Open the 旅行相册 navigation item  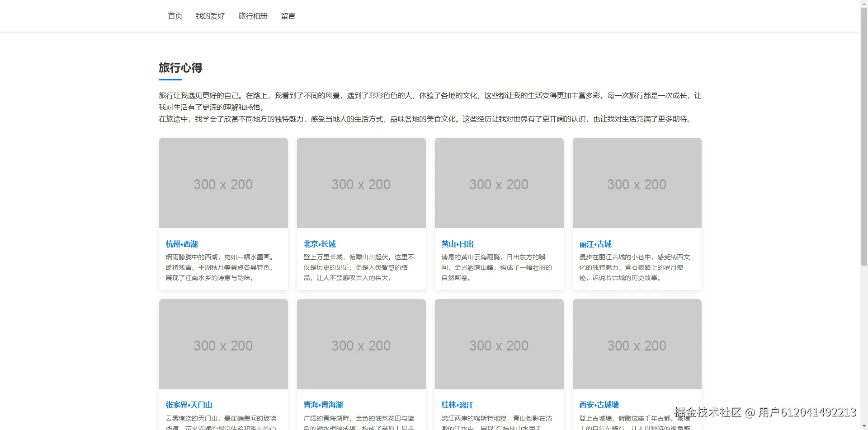click(253, 16)
